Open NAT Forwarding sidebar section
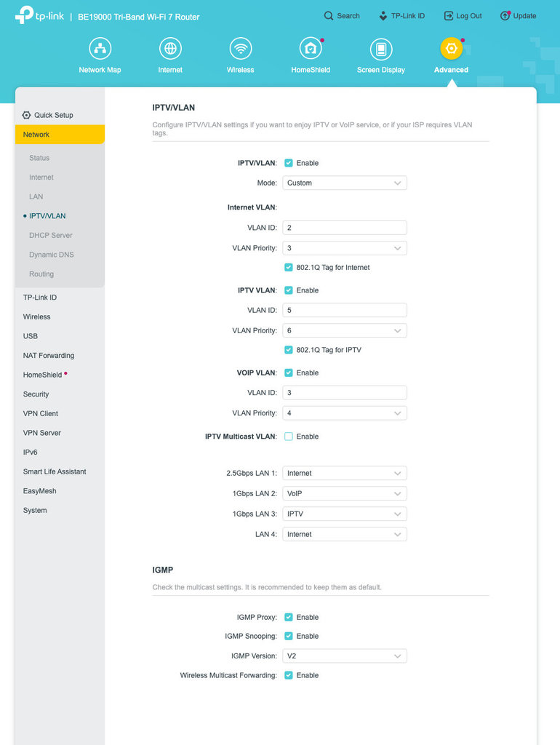 pos(49,355)
